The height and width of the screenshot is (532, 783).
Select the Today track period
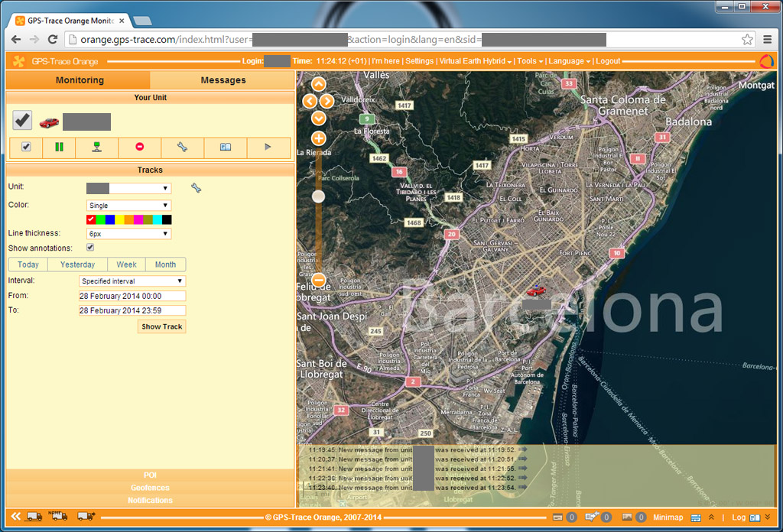pos(28,264)
